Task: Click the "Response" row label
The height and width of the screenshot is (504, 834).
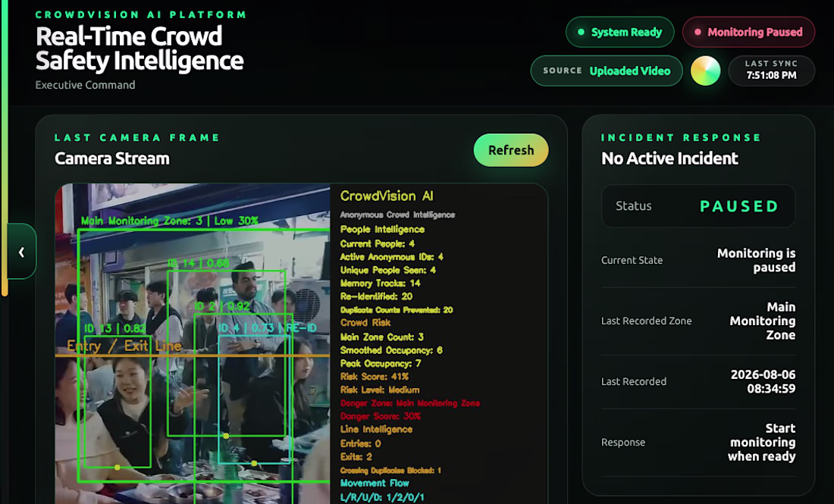Action: pyautogui.click(x=622, y=443)
